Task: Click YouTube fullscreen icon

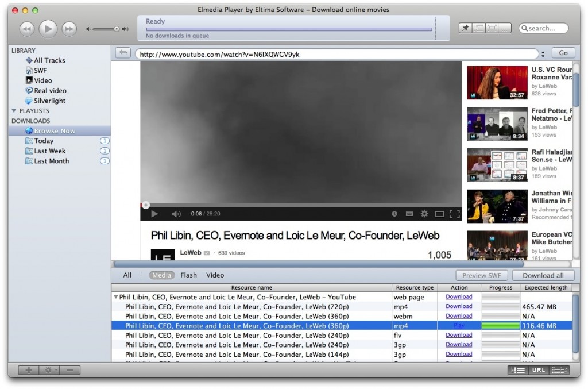Action: point(455,214)
